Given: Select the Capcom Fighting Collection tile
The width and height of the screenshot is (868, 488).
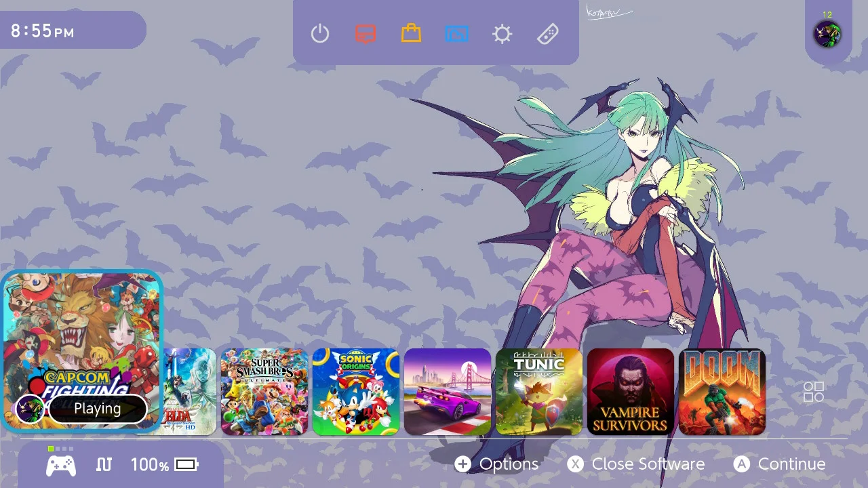Looking at the screenshot, I should (x=82, y=351).
